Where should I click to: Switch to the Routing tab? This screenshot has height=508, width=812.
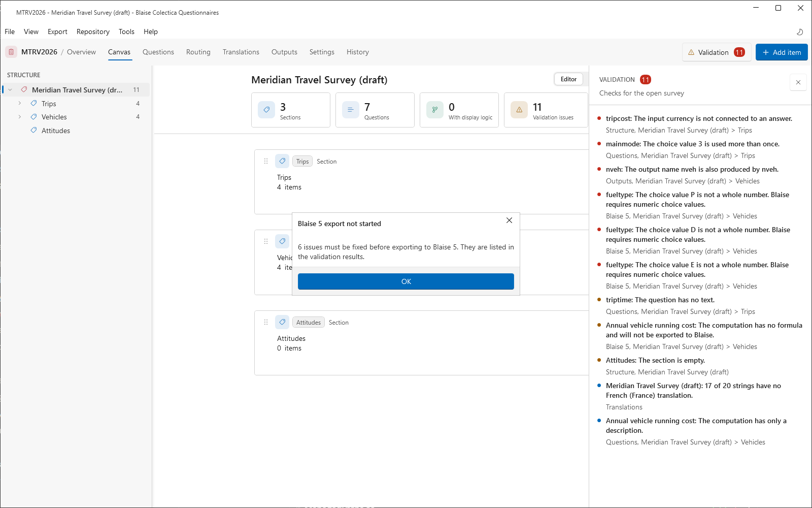(x=198, y=52)
